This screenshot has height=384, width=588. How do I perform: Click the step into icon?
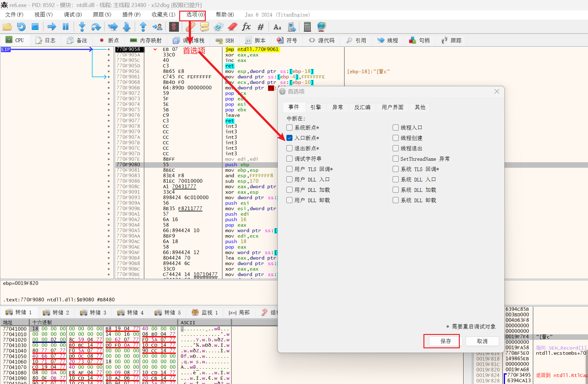82,27
